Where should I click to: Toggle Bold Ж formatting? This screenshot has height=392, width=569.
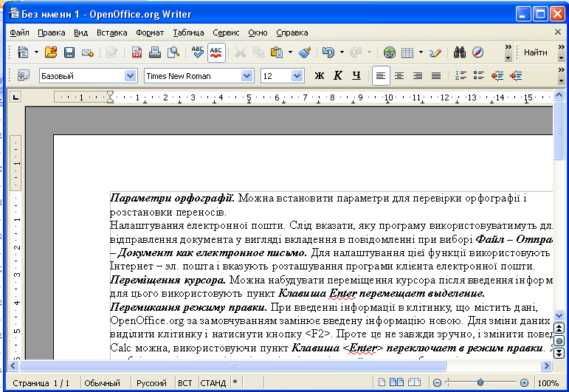(x=320, y=75)
